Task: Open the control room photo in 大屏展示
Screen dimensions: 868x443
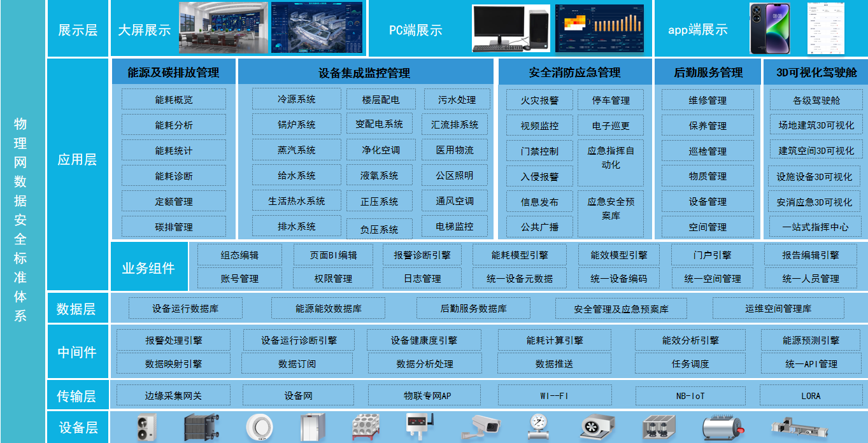Action: coord(224,28)
